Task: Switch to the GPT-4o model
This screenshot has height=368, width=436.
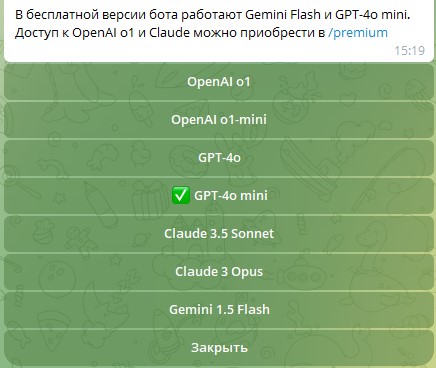Action: tap(219, 158)
